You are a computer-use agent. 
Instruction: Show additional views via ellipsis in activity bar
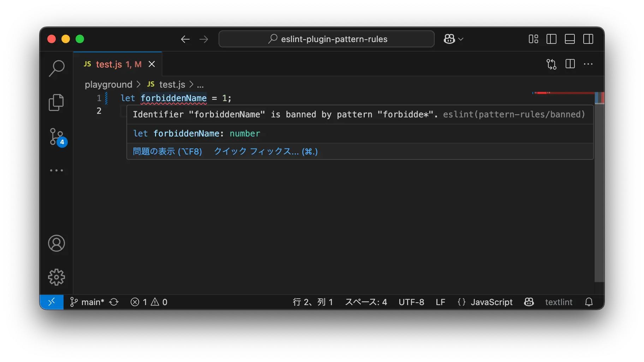[x=56, y=170]
